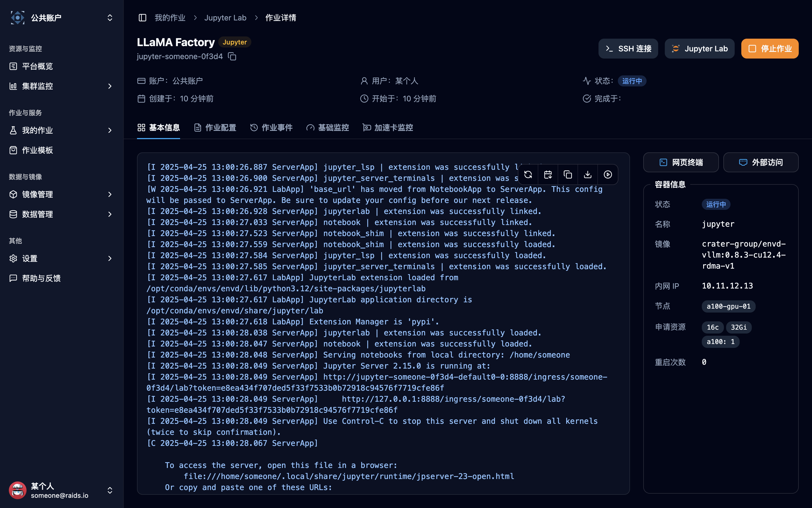Copy job name jupyter-someone-0f3d4
Viewport: 812px width, 508px height.
[x=232, y=56]
